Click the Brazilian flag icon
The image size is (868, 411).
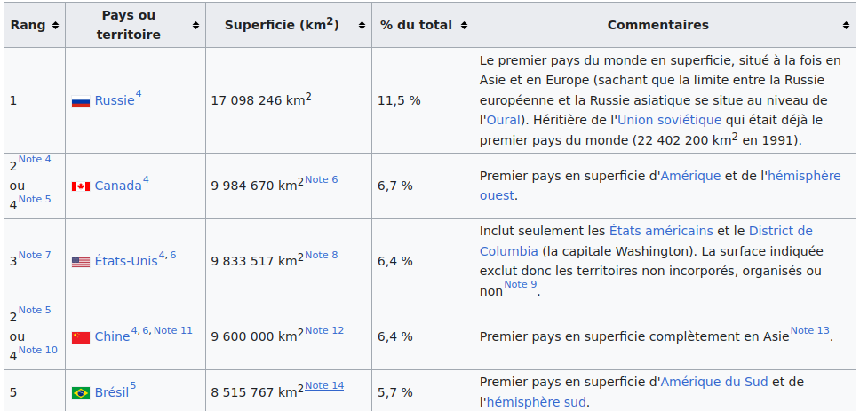pos(81,393)
